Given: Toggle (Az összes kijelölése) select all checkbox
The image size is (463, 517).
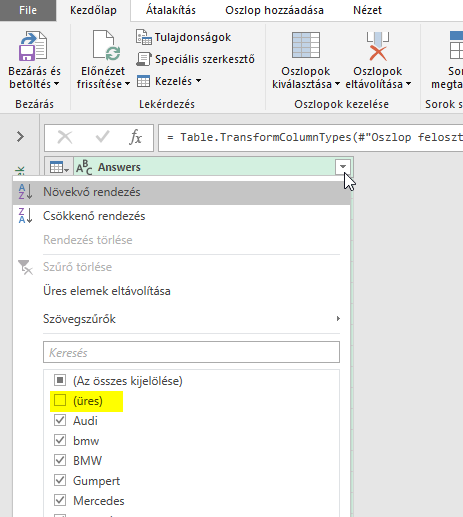Looking at the screenshot, I should [60, 380].
